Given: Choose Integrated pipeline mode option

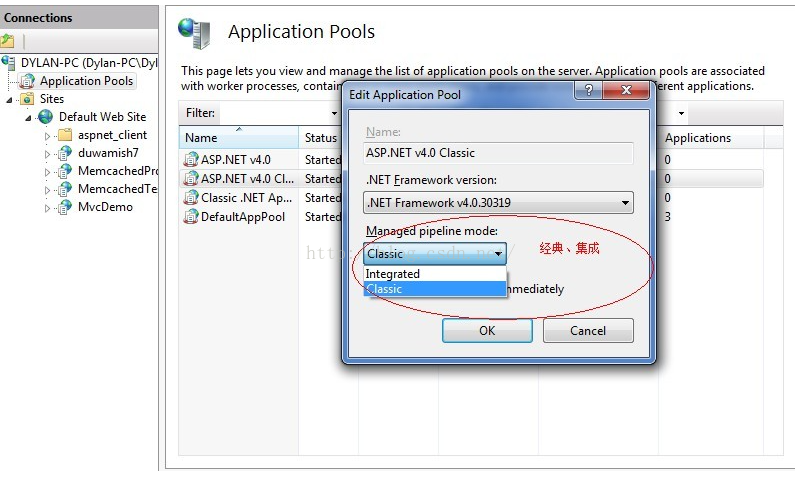Looking at the screenshot, I should pyautogui.click(x=435, y=274).
